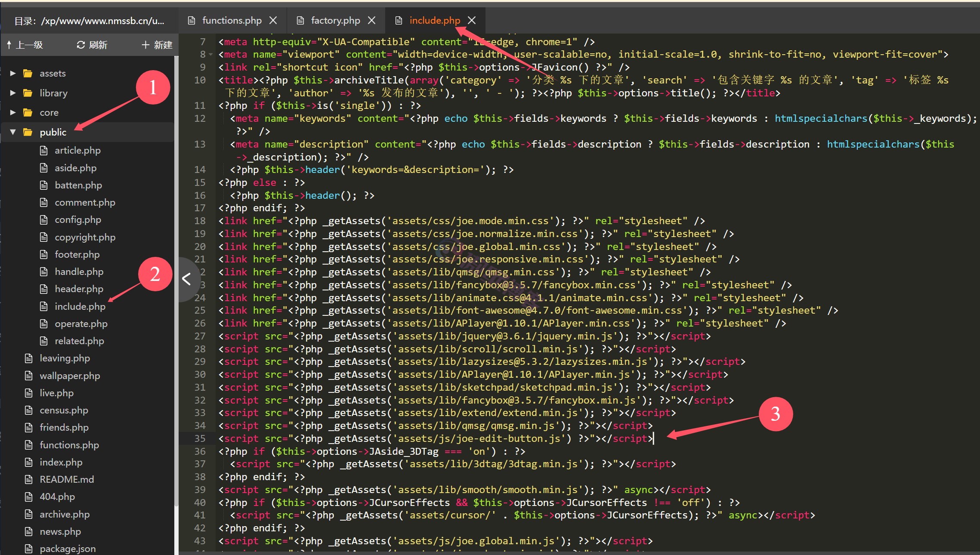
Task: Click the library folder icon
Action: point(28,93)
